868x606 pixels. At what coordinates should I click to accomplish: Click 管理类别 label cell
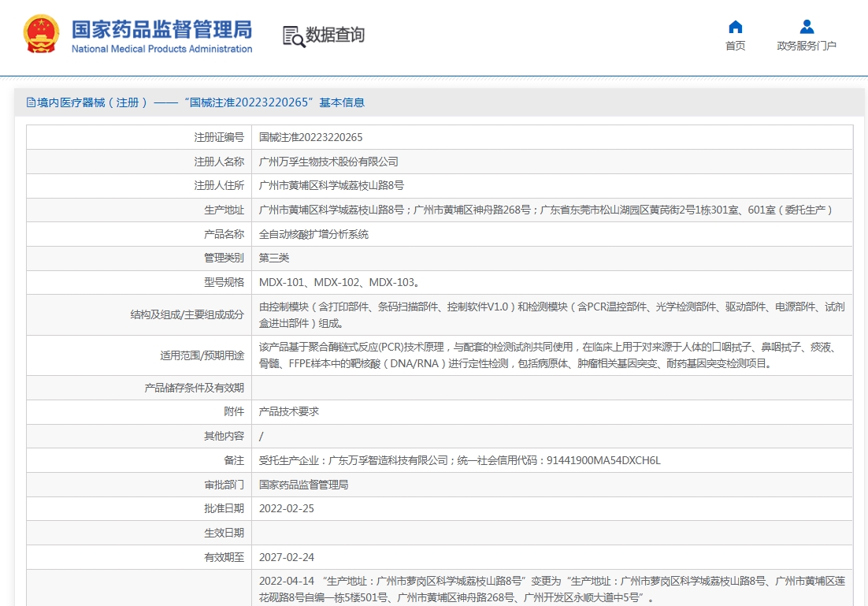tap(139, 258)
